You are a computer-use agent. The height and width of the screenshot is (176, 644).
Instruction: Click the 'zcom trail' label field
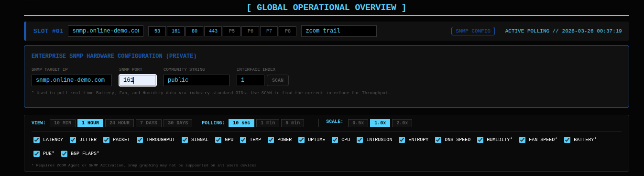(339, 31)
